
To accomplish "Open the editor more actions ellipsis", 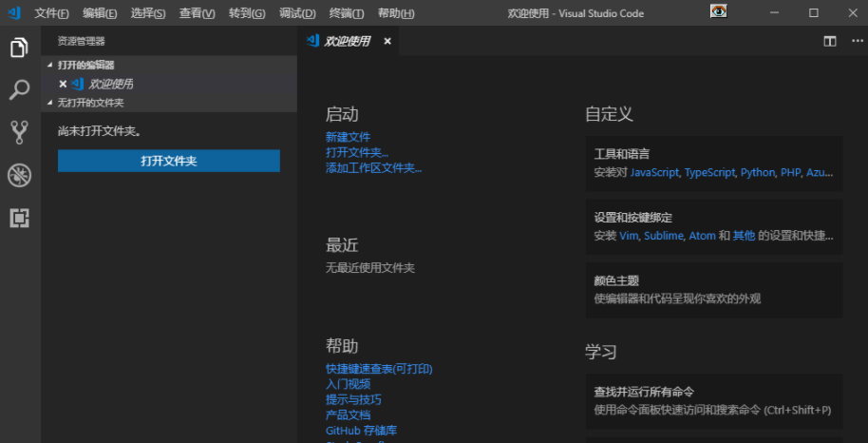I will click(857, 41).
